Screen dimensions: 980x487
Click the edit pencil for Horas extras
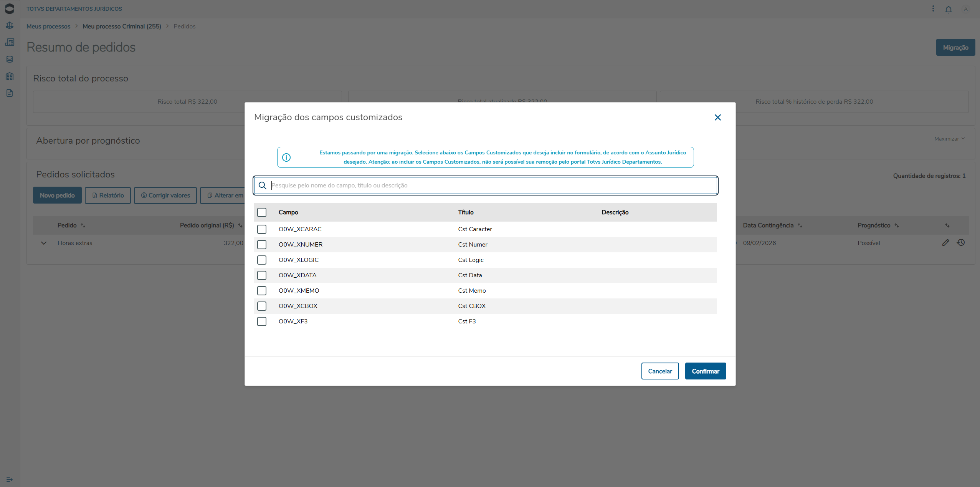(945, 242)
